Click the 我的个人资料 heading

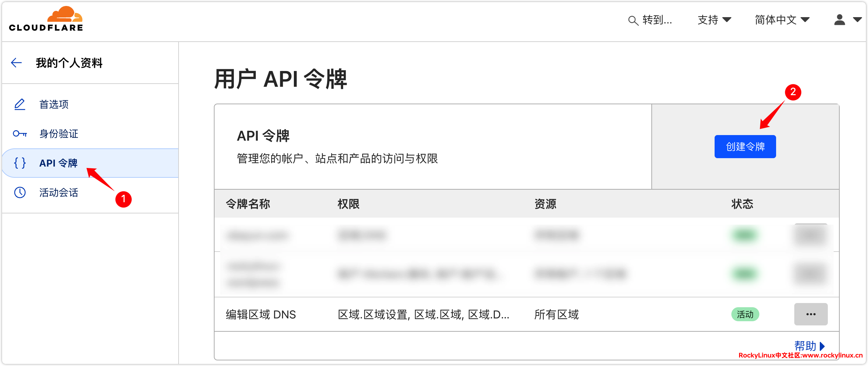pos(69,63)
